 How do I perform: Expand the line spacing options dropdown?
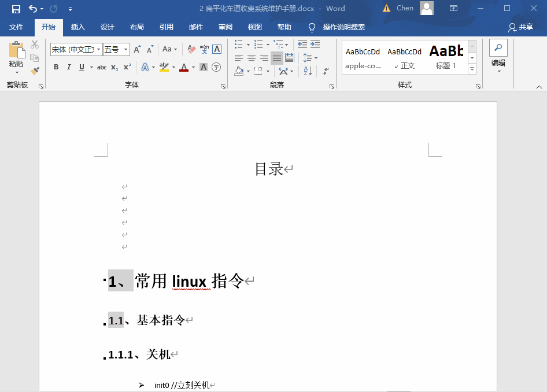[316, 57]
